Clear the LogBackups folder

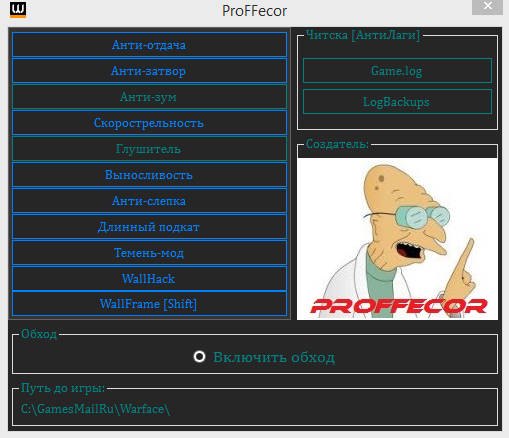[397, 101]
